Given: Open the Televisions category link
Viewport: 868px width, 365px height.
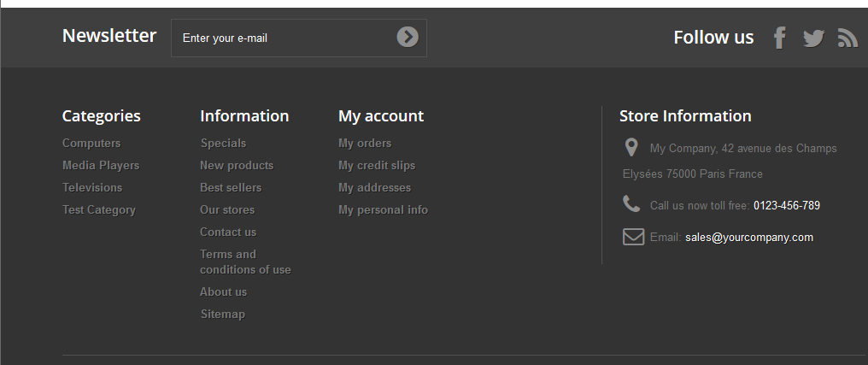Looking at the screenshot, I should coord(92,187).
